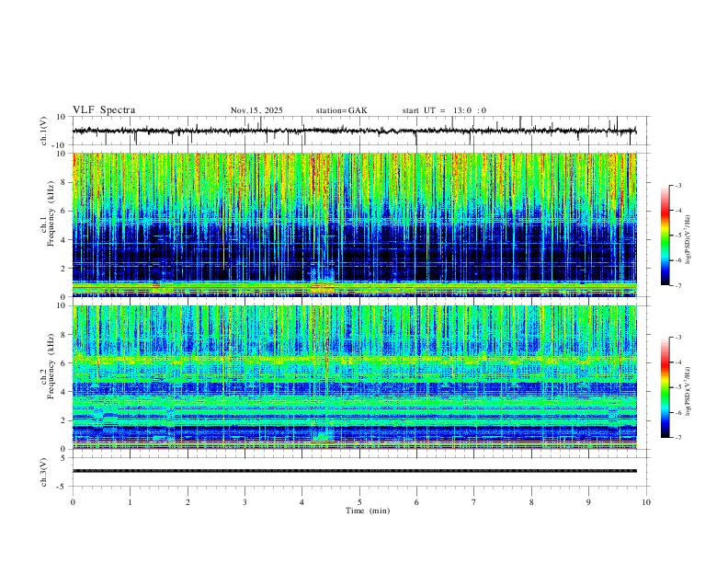This screenshot has height=563, width=728.
Task: Click the 'station=GAK' label
Action: [x=341, y=110]
